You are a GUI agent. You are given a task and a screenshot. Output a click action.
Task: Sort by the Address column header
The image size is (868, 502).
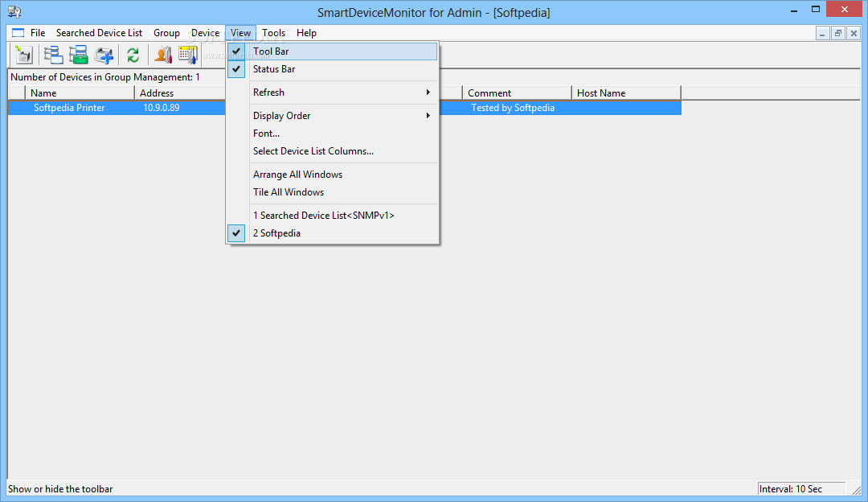181,93
